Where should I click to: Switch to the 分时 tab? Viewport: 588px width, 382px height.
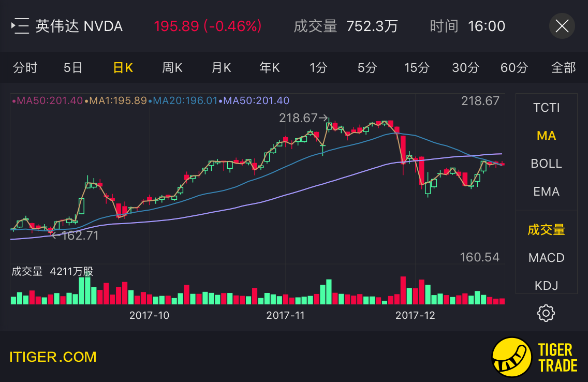(25, 68)
